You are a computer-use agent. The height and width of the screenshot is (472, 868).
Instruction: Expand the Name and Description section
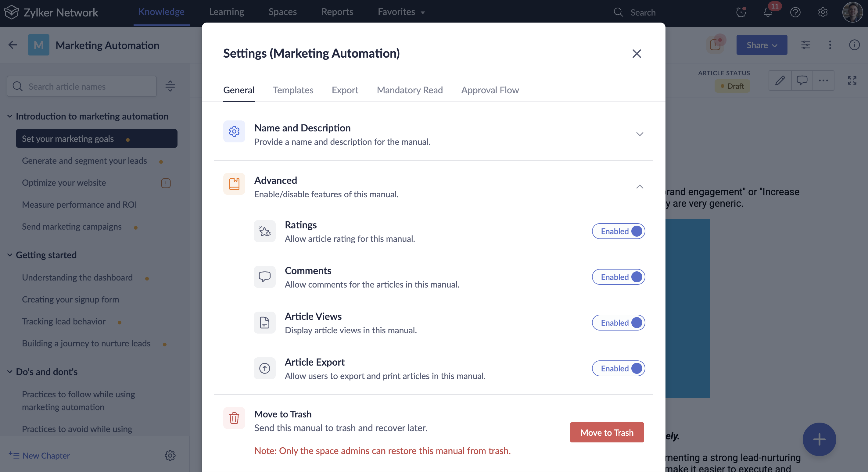(640, 134)
